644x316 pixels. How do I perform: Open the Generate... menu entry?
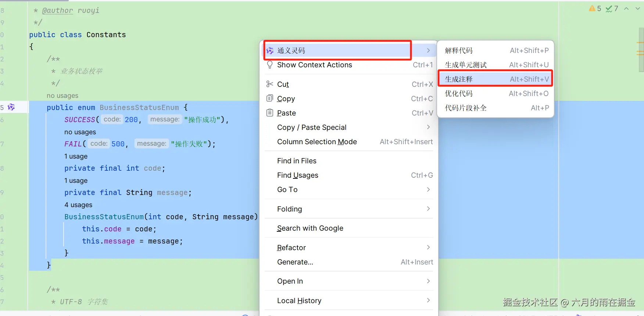(x=349, y=262)
